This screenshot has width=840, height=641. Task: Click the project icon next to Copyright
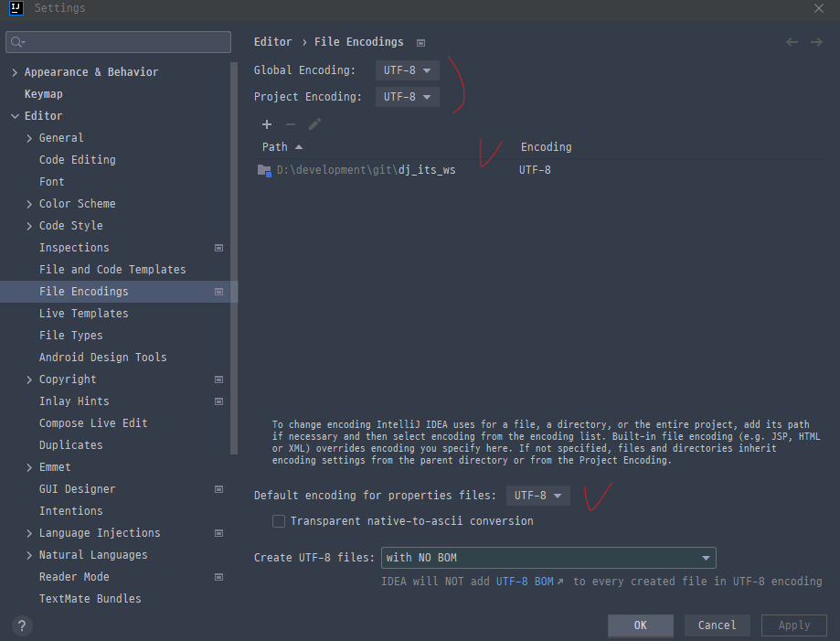pos(218,379)
